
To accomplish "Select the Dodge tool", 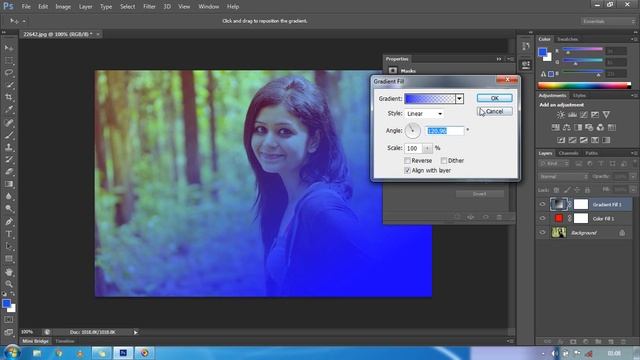I will (9, 209).
